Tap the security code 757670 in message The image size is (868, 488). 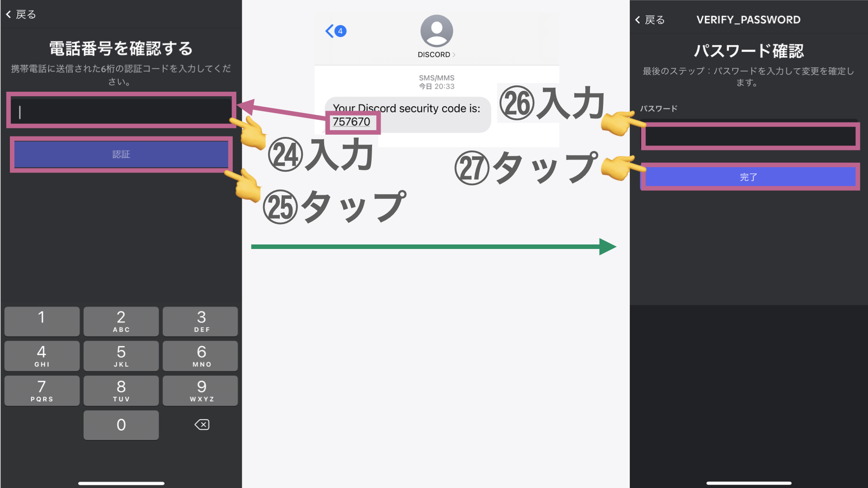(351, 122)
